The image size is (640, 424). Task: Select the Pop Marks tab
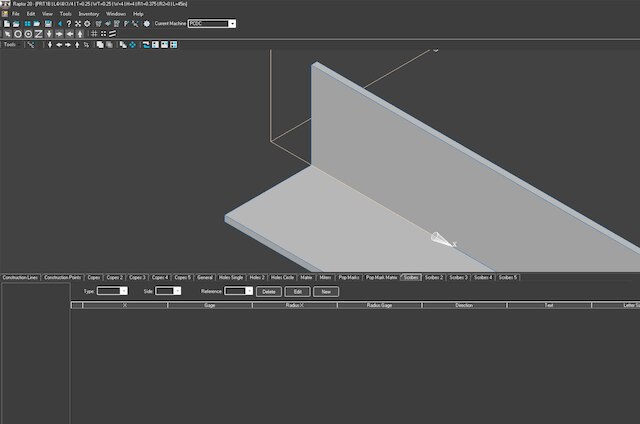pos(348,277)
